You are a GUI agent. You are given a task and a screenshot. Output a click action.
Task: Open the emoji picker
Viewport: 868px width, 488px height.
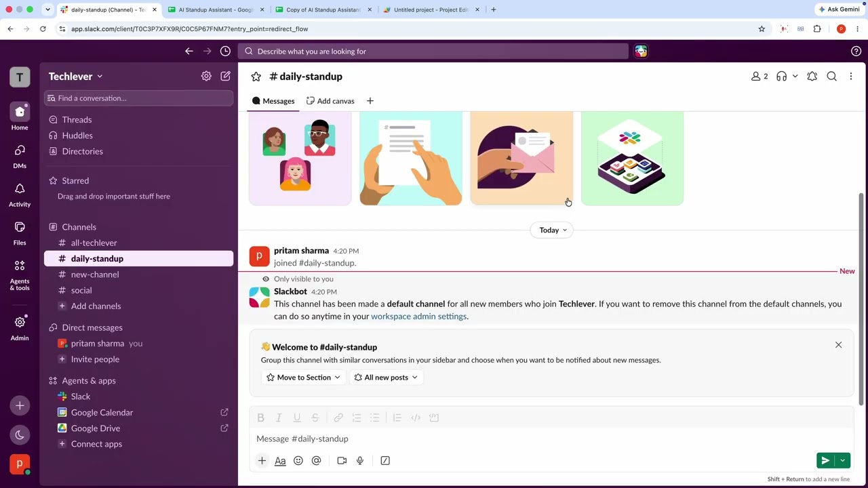click(298, 461)
